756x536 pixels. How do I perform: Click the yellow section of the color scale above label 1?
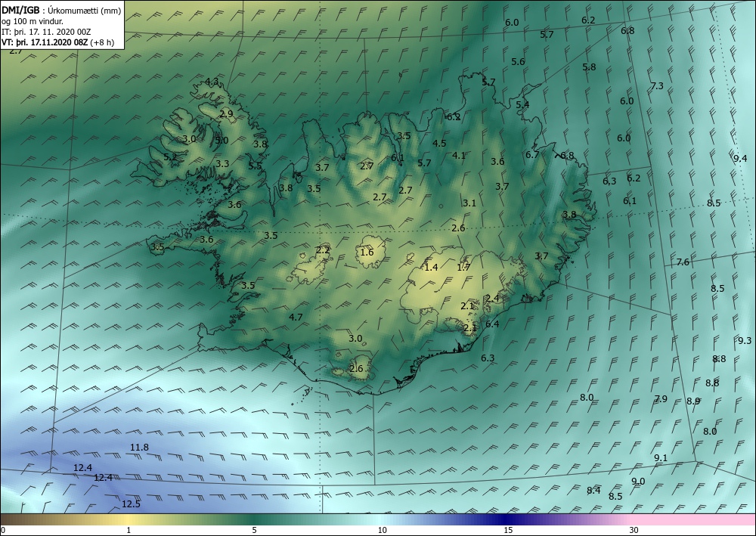(129, 519)
